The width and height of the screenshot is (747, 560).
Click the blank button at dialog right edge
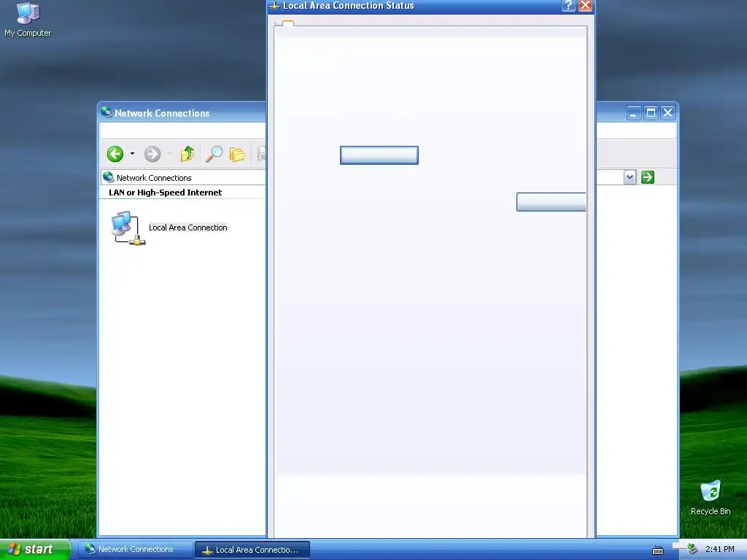pyautogui.click(x=551, y=202)
